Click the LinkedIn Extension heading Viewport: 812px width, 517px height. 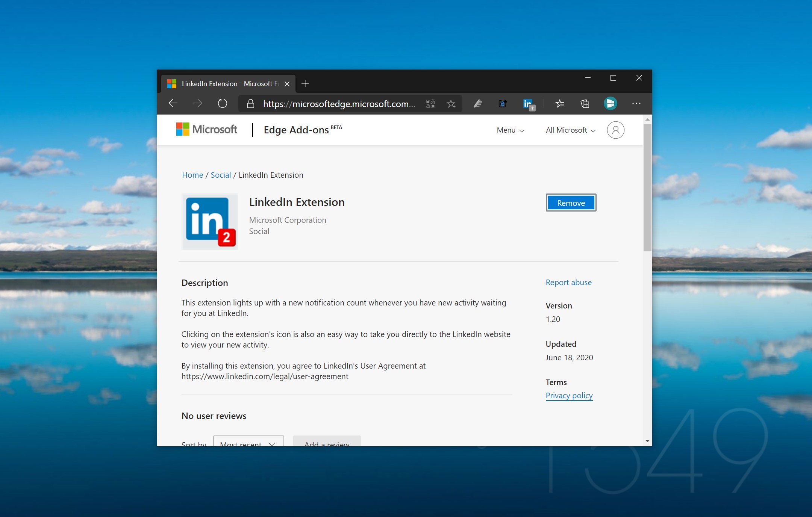point(297,202)
